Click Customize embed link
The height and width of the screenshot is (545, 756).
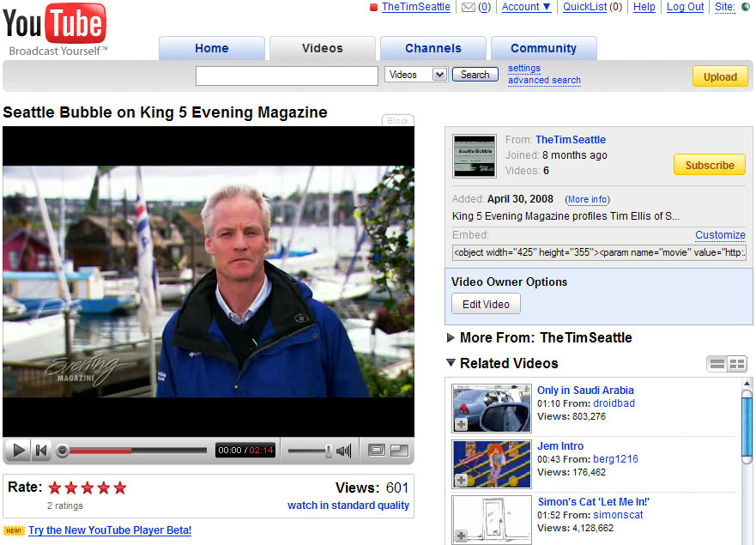tap(720, 235)
